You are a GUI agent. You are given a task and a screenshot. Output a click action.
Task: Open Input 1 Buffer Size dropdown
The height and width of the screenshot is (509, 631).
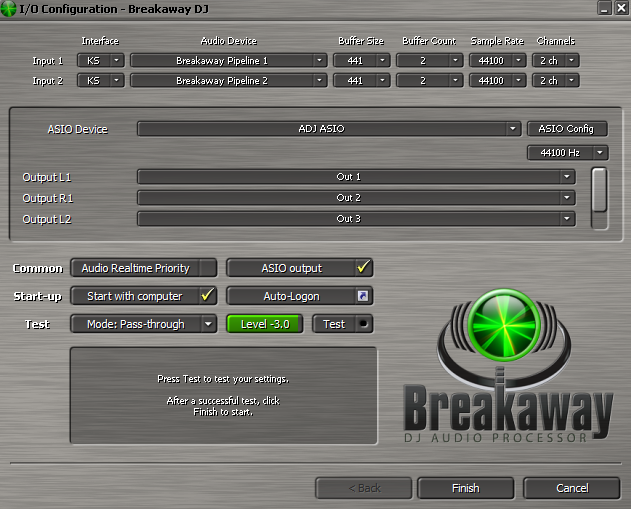tap(361, 60)
